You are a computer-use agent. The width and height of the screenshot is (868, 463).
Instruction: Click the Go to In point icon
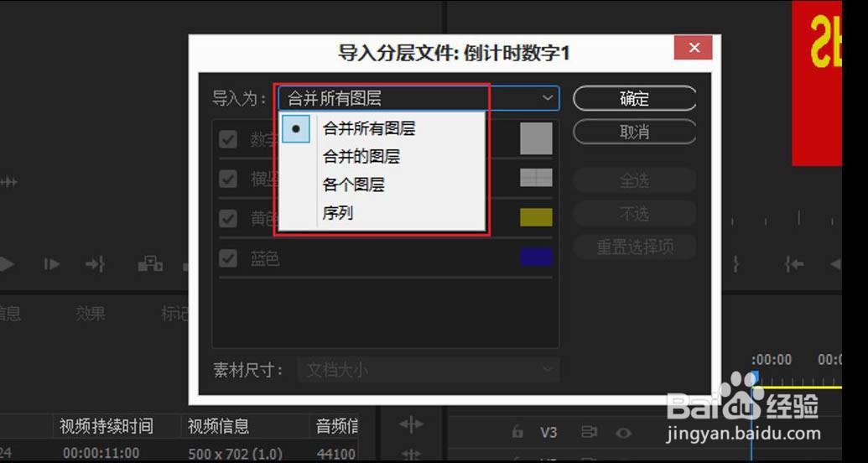pyautogui.click(x=794, y=264)
